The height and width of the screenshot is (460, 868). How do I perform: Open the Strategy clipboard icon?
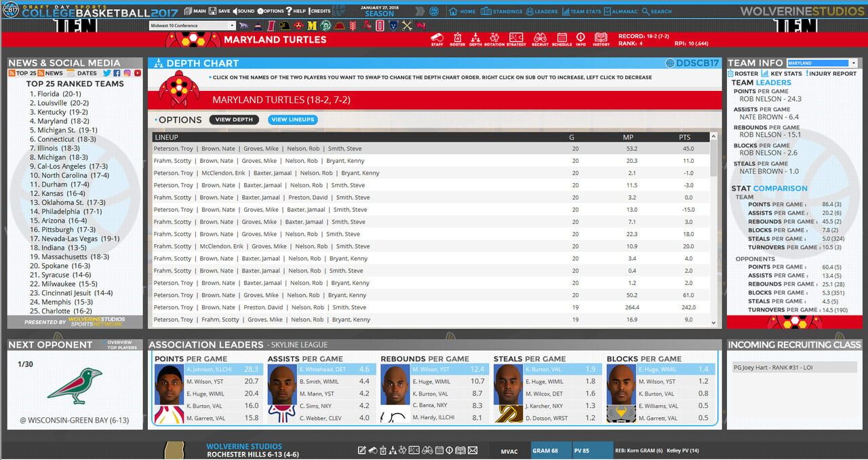[516, 39]
